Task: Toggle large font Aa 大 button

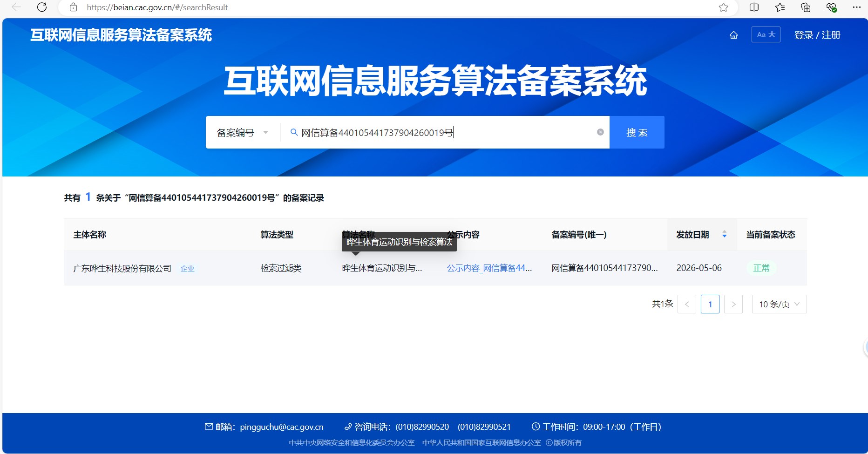Action: 766,34
